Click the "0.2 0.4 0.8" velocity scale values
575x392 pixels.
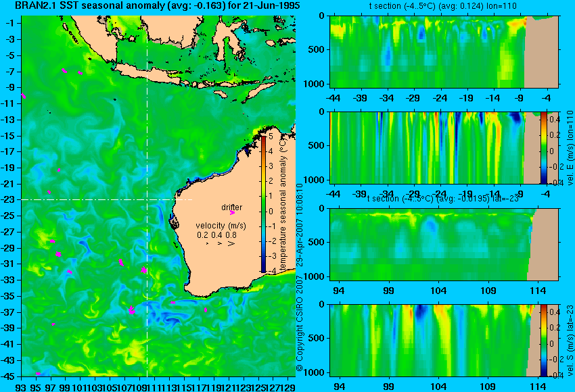pyautogui.click(x=216, y=235)
